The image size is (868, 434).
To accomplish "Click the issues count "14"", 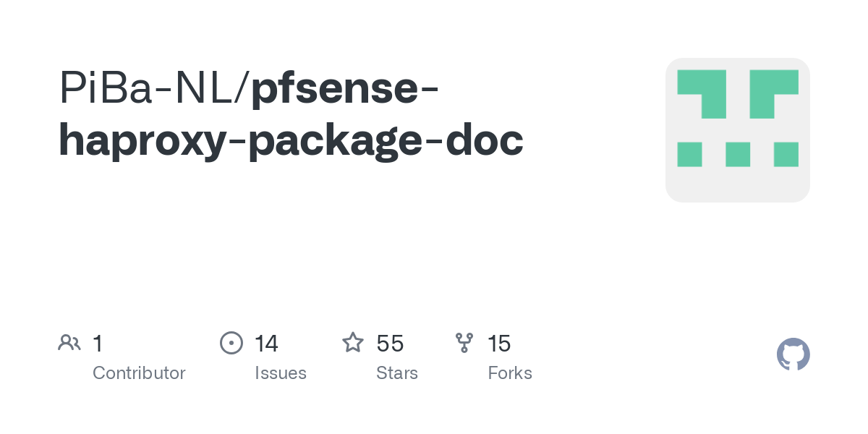I will pos(266,343).
